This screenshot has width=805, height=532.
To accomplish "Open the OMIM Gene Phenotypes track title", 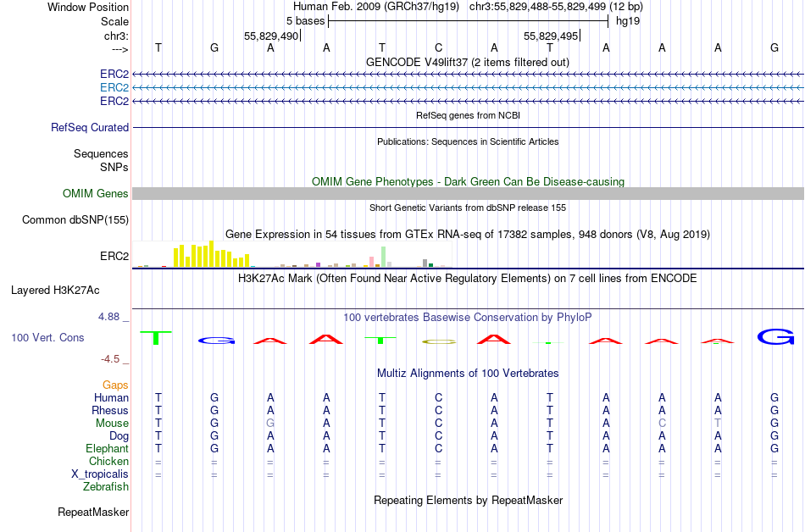I will tap(468, 181).
